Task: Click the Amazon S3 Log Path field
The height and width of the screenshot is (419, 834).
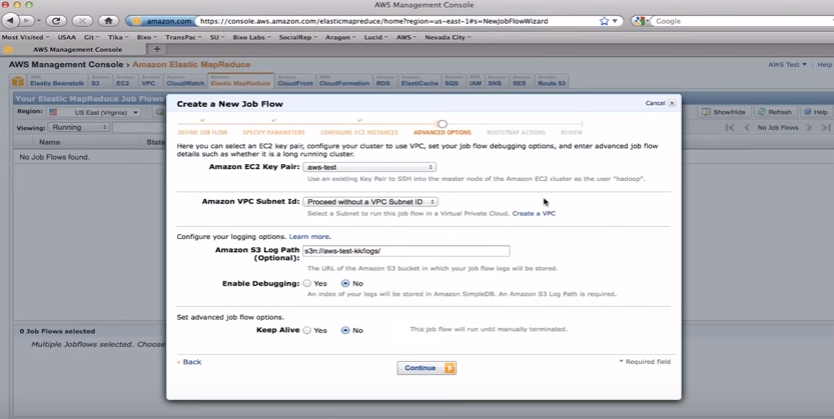Action: (406, 250)
